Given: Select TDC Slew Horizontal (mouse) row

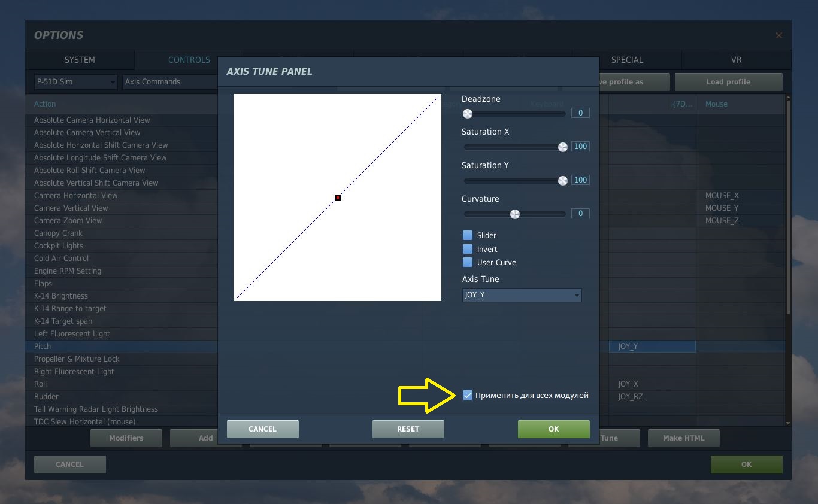Looking at the screenshot, I should [121, 421].
